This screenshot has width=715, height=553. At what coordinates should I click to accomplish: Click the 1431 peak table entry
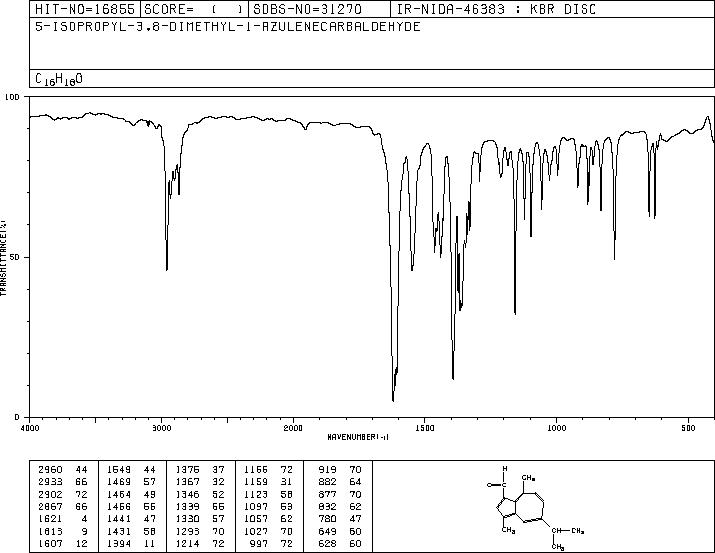(x=131, y=532)
